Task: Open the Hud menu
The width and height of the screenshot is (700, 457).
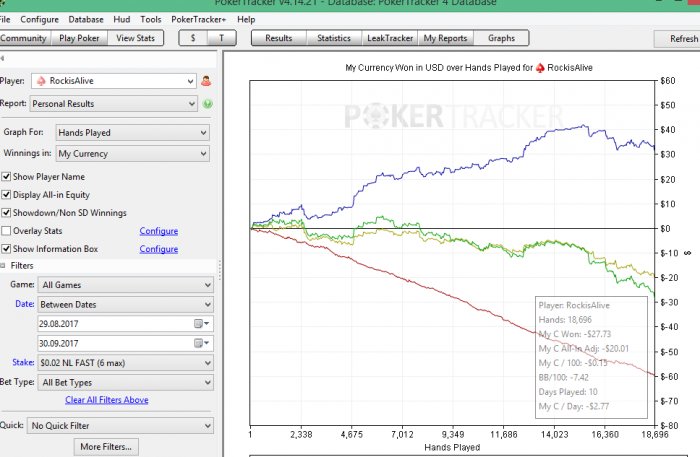Action: pyautogui.click(x=121, y=20)
